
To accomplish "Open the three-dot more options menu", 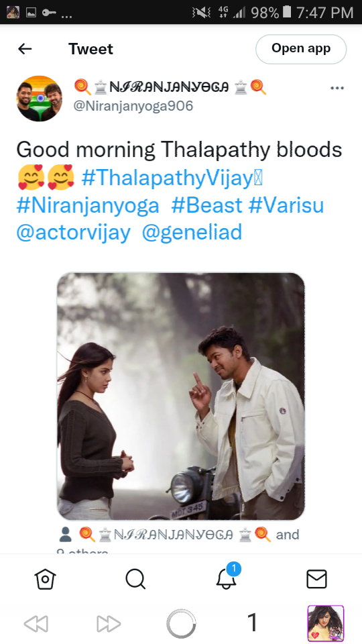I will point(337,88).
